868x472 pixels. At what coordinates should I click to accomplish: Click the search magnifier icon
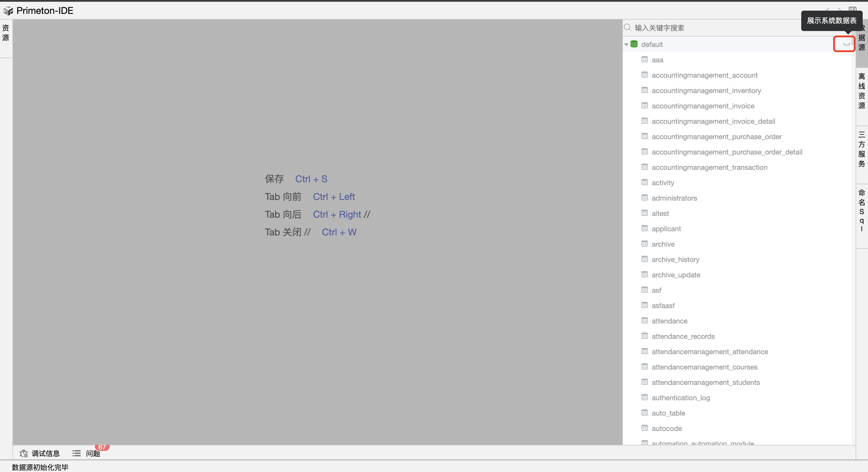pyautogui.click(x=628, y=28)
